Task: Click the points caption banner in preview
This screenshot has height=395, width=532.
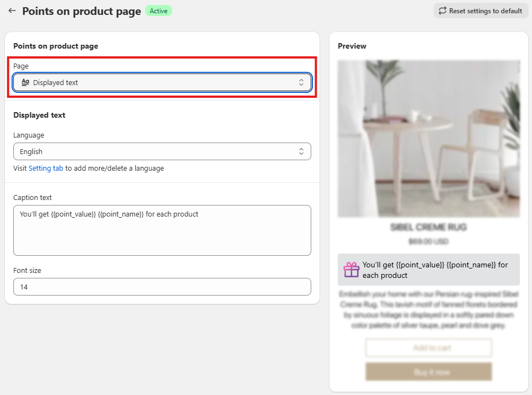Action: tap(428, 270)
